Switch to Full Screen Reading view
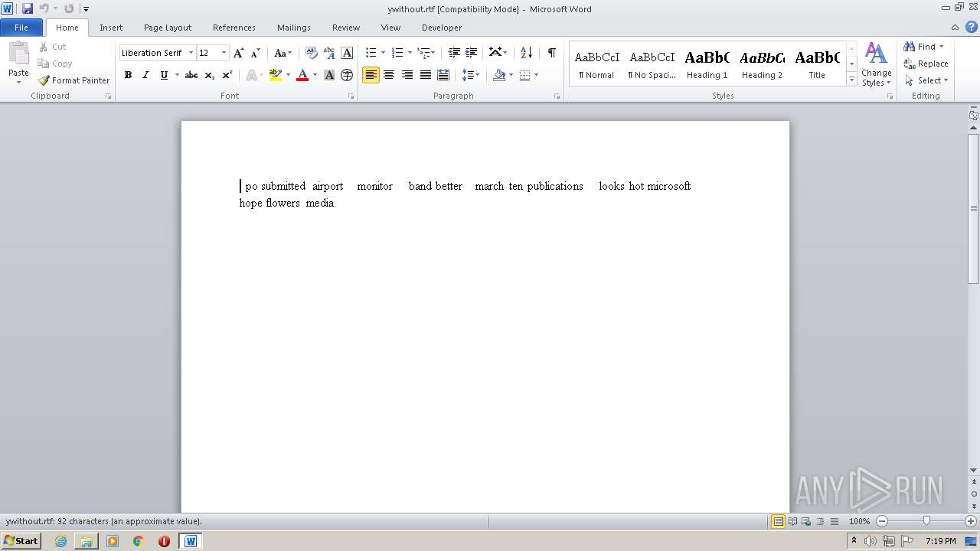The image size is (980, 551). coord(792,521)
